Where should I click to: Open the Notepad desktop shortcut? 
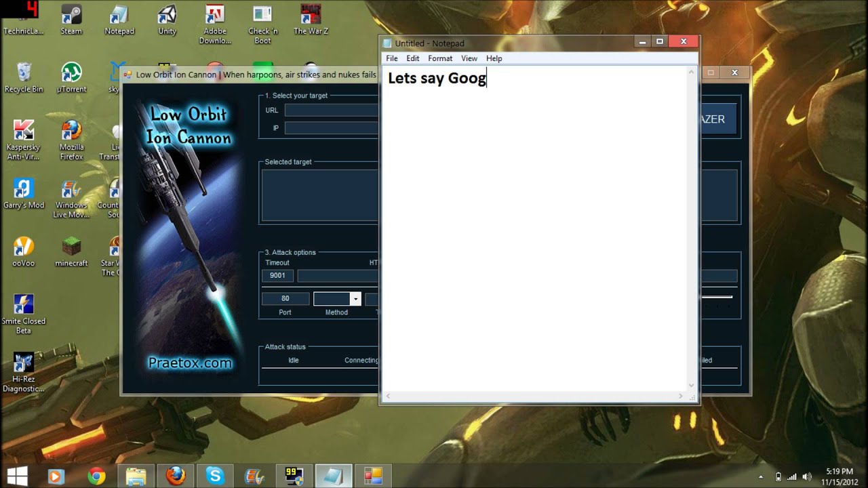(x=119, y=19)
